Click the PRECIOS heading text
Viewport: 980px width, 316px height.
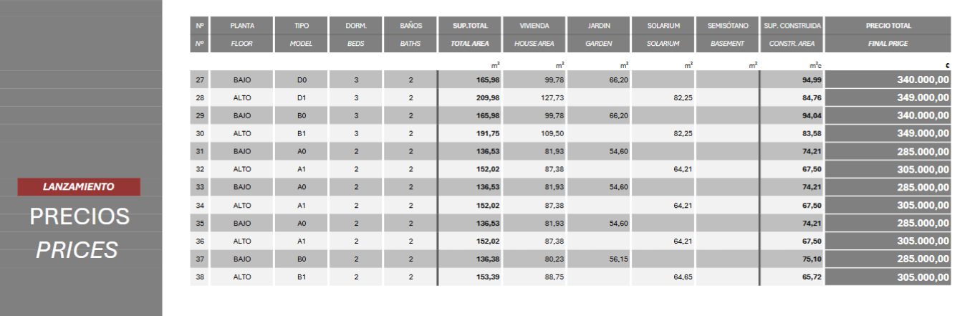click(x=80, y=216)
